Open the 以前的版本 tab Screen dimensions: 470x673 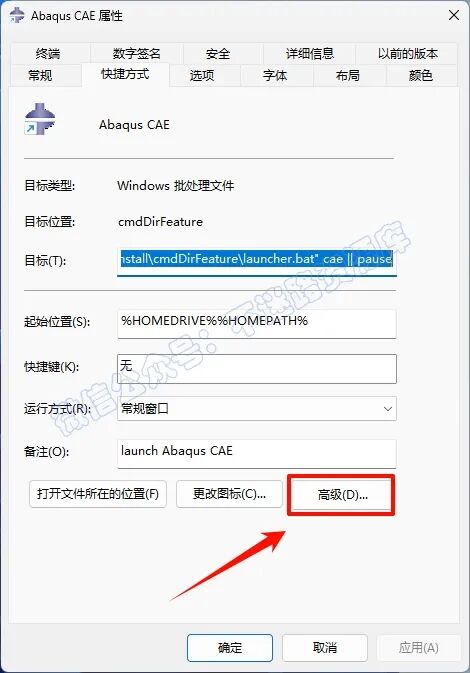click(407, 54)
